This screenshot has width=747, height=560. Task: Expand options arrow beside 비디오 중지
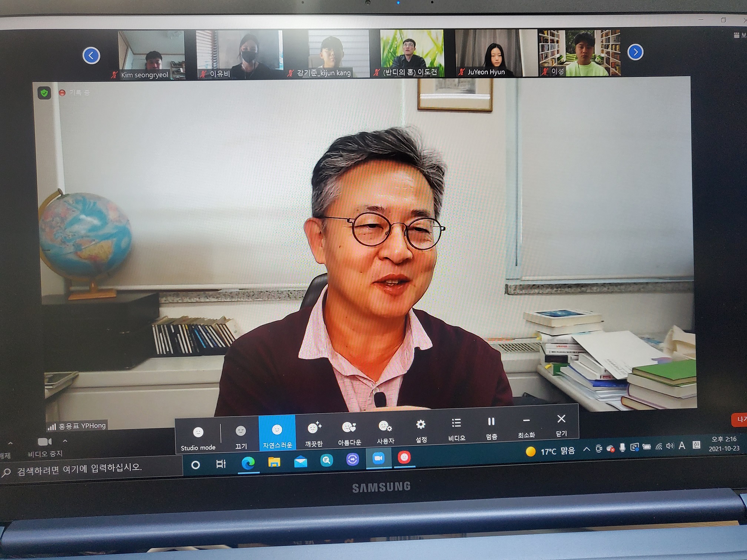[x=65, y=441]
